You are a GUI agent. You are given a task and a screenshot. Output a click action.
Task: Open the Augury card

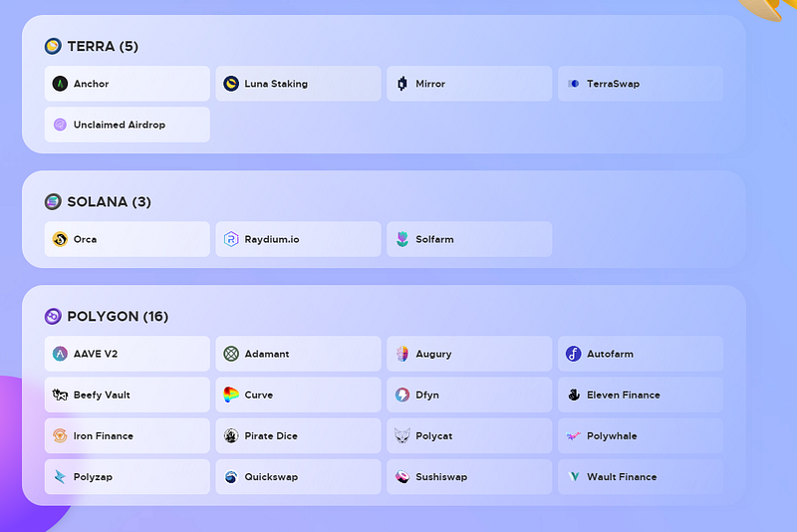pos(469,353)
